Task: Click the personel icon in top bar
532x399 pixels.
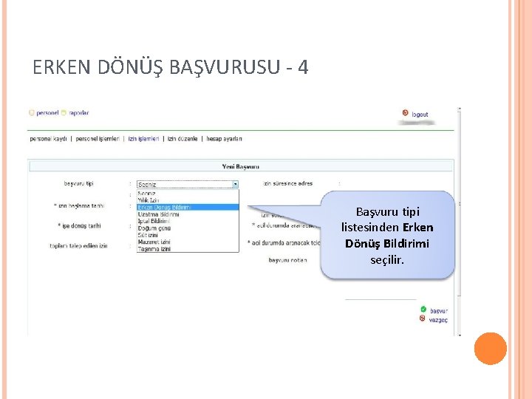Action: (x=32, y=113)
